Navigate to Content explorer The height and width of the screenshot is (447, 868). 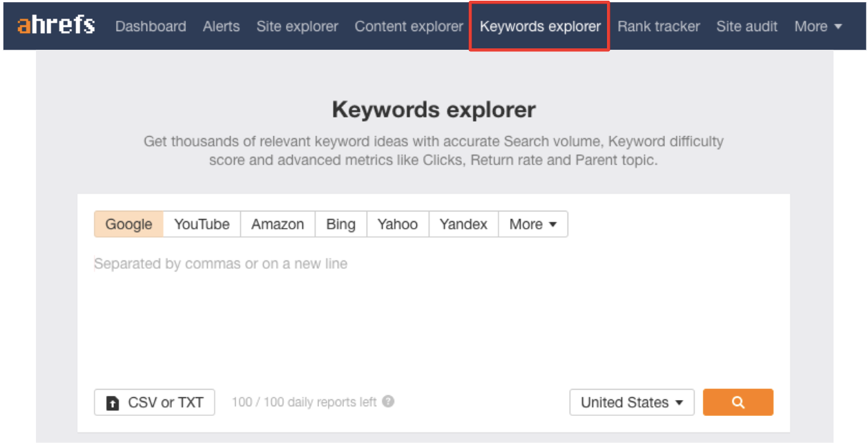(x=409, y=26)
